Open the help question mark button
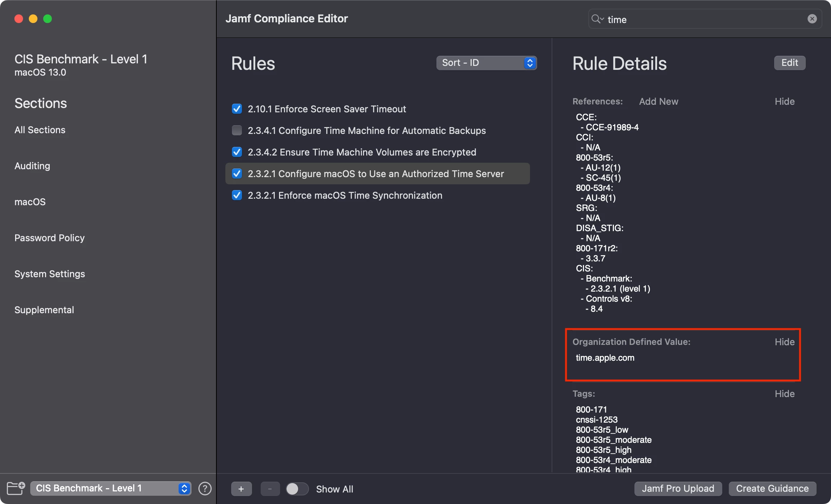This screenshot has width=831, height=504. pyautogui.click(x=205, y=489)
